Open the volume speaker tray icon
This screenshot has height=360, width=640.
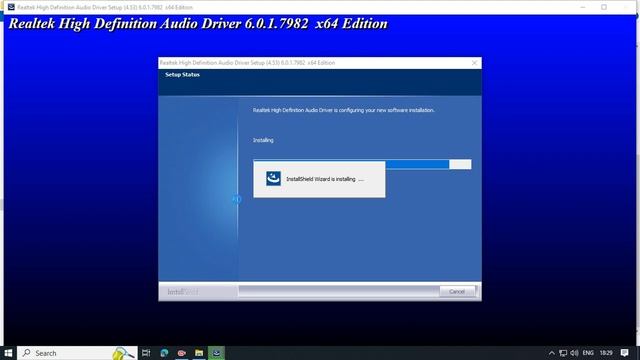tap(574, 353)
